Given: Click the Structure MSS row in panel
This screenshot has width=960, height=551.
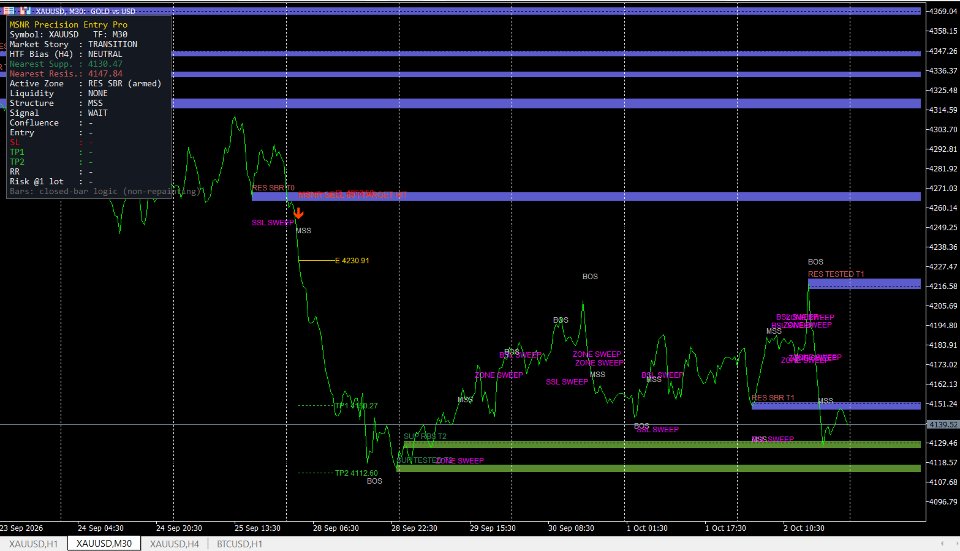Looking at the screenshot, I should [56, 103].
